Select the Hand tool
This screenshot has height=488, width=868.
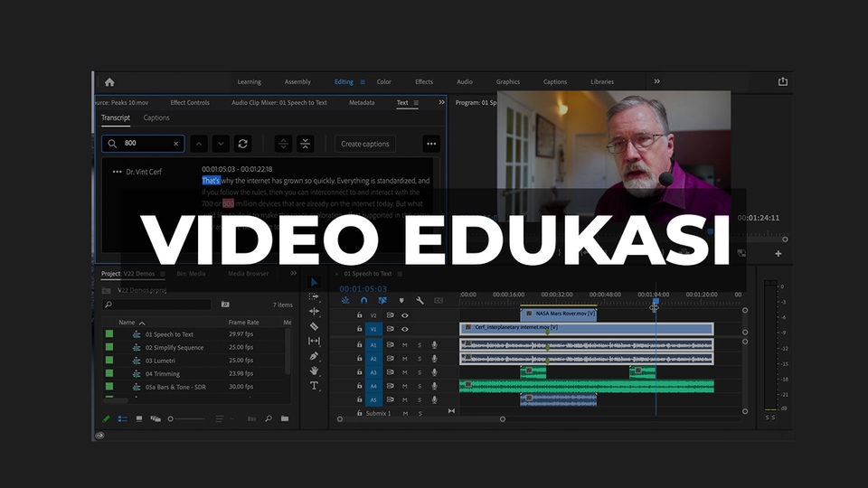[x=314, y=371]
